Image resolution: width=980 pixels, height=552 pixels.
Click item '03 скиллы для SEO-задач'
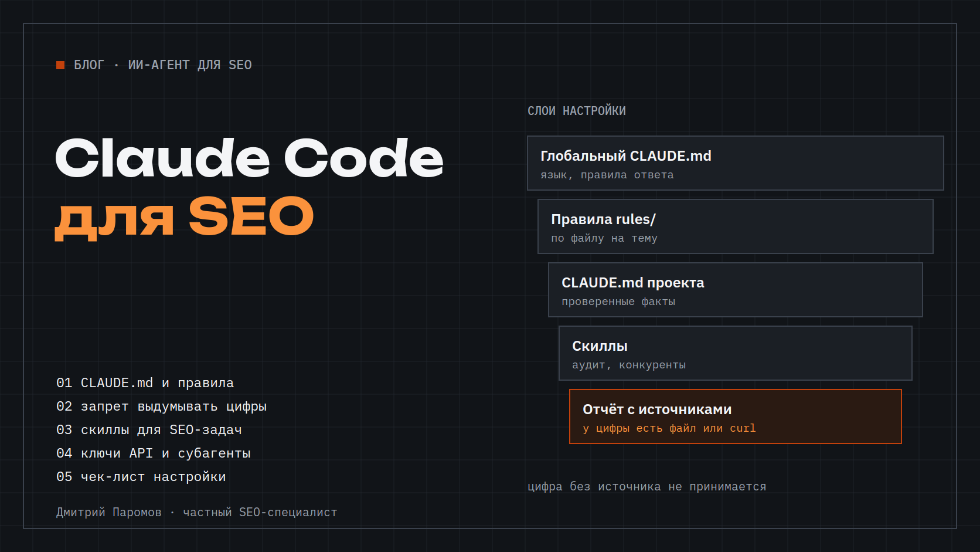[149, 430]
